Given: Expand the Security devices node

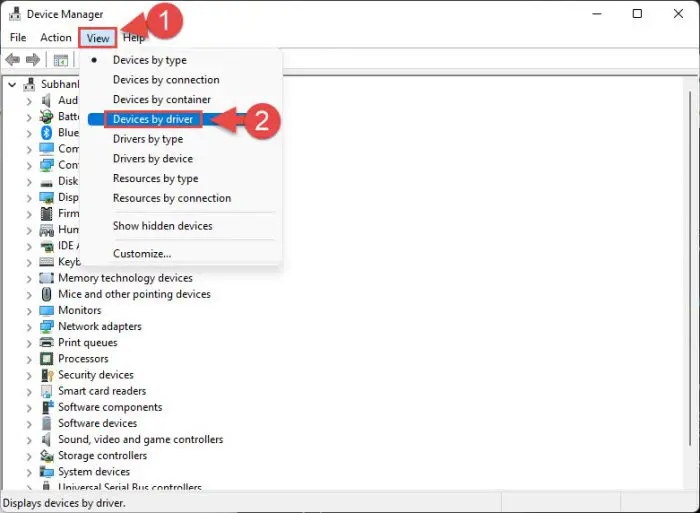Looking at the screenshot, I should coord(28,375).
